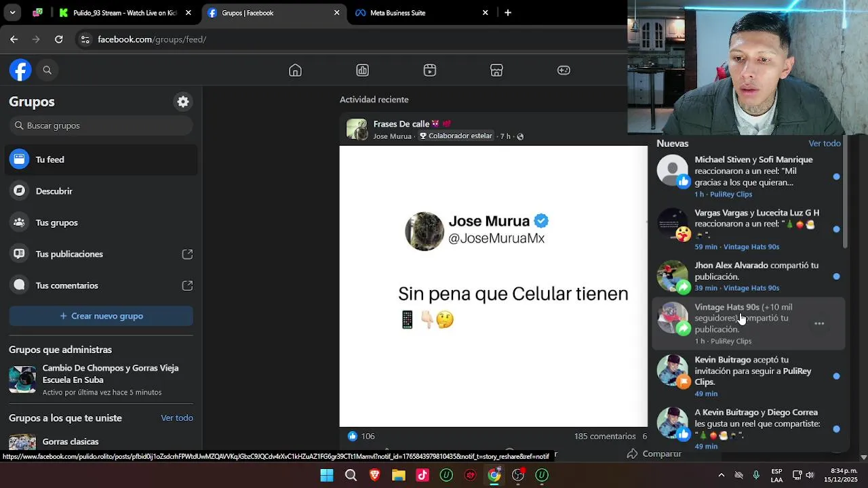The height and width of the screenshot is (488, 868).
Task: Open OBS Studio from taskbar
Action: pyautogui.click(x=518, y=475)
